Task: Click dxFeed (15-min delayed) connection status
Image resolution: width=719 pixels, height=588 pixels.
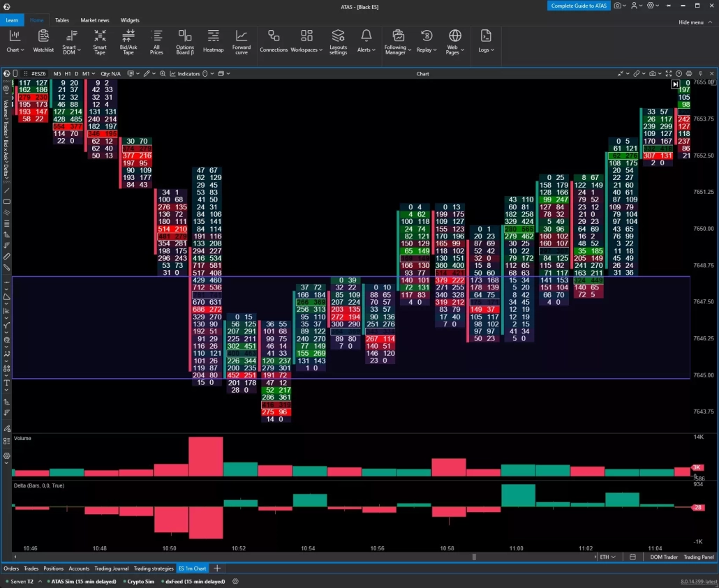Action: click(x=193, y=581)
